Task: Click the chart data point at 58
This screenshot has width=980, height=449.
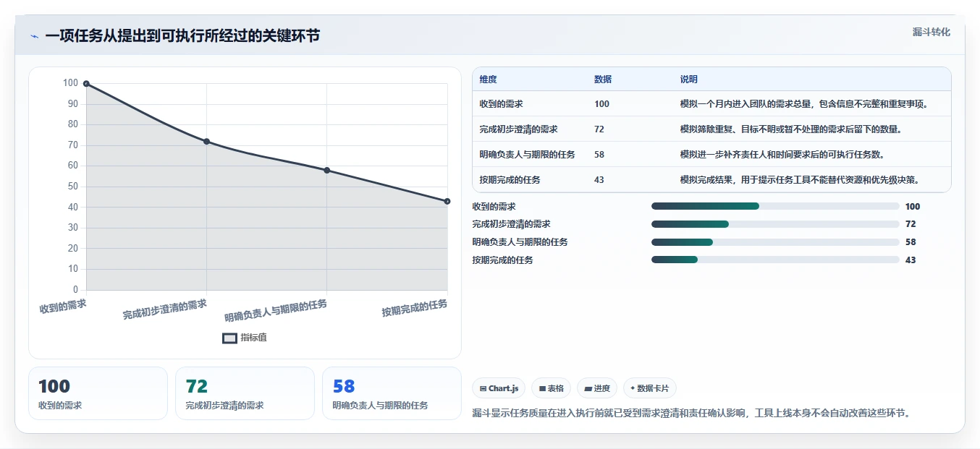Action: (x=327, y=171)
